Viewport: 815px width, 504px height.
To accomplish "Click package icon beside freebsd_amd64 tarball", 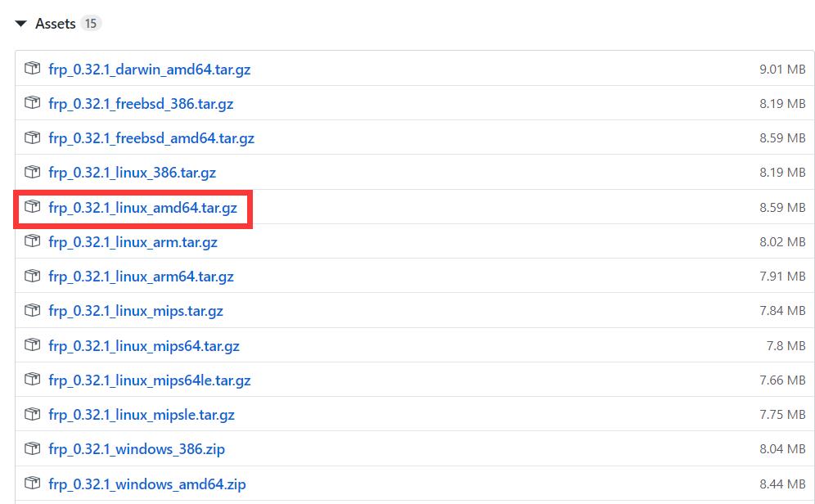I will click(32, 137).
